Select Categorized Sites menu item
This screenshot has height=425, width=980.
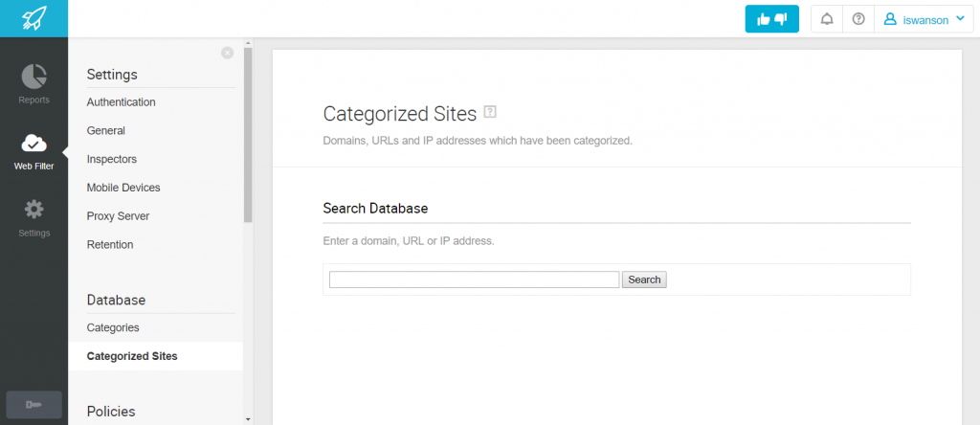155,356
